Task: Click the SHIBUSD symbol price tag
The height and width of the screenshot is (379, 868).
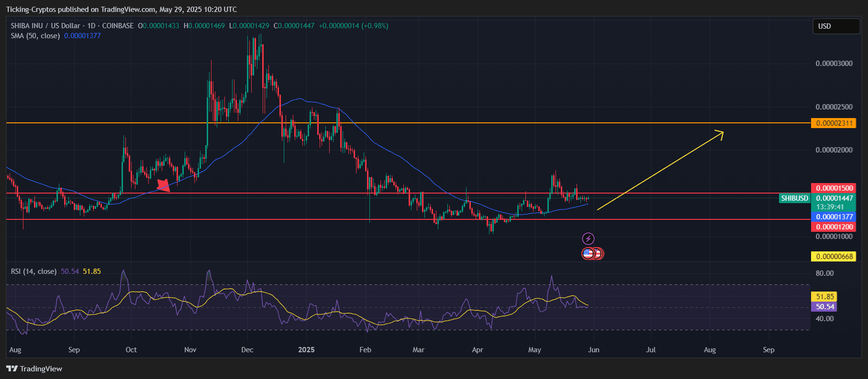Action: (794, 198)
